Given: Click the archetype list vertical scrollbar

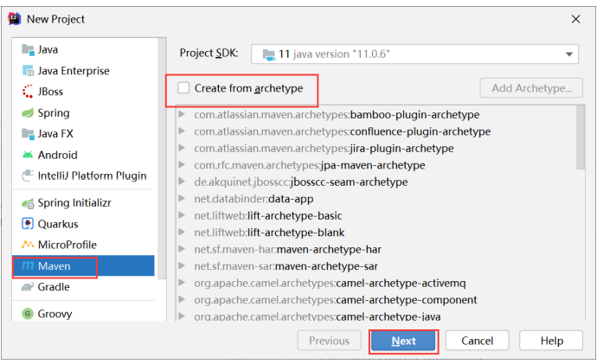Looking at the screenshot, I should point(581,137).
